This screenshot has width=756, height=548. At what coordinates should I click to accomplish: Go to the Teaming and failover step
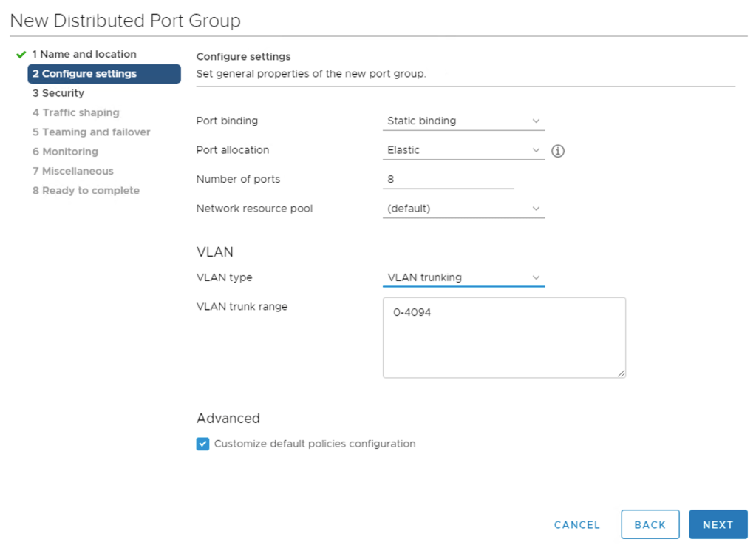tap(91, 132)
